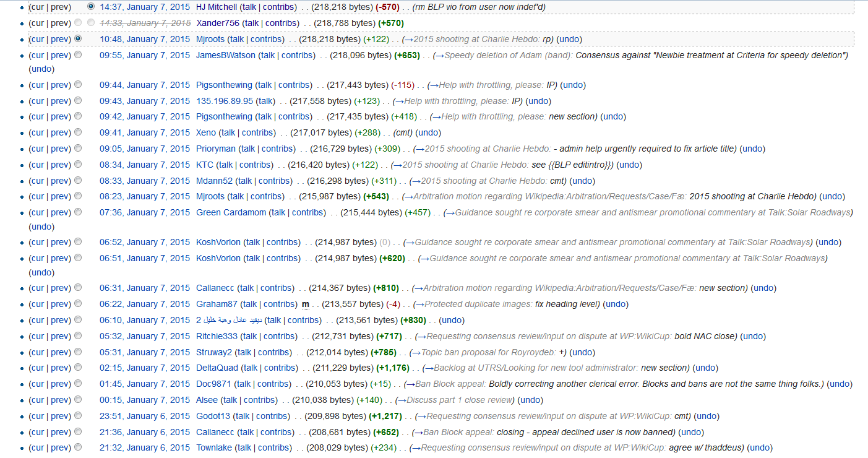
Task: Open the KTC user link
Action: pos(205,165)
